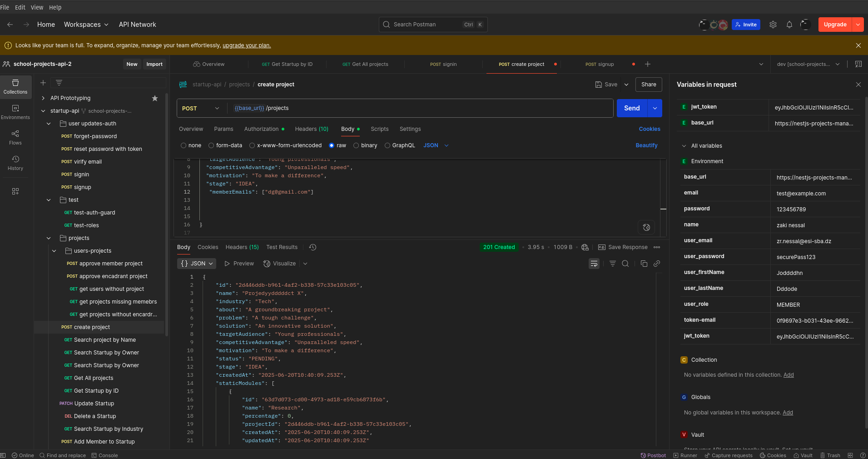Click the Beautify link
This screenshot has width=868, height=459.
[x=646, y=145]
